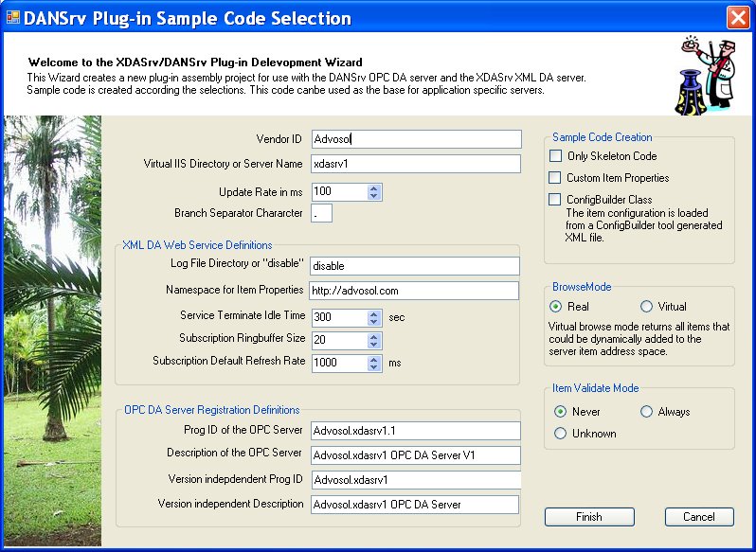
Task: Select Virtual browse mode
Action: pos(647,307)
